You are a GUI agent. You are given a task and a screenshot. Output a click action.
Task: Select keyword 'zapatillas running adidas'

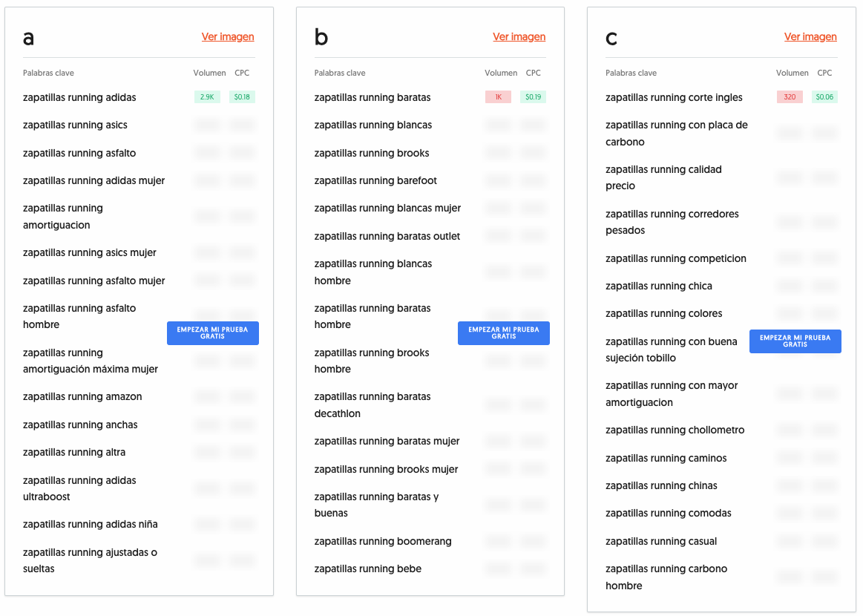[x=79, y=97]
